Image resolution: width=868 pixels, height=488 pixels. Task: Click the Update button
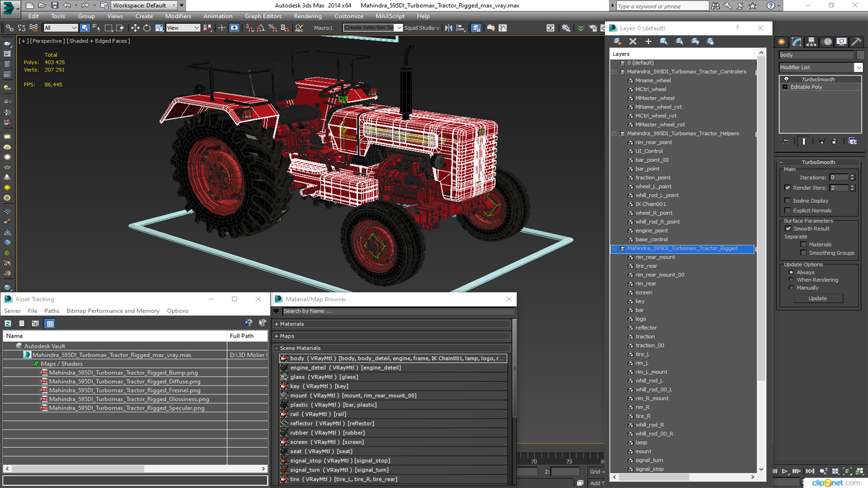817,298
